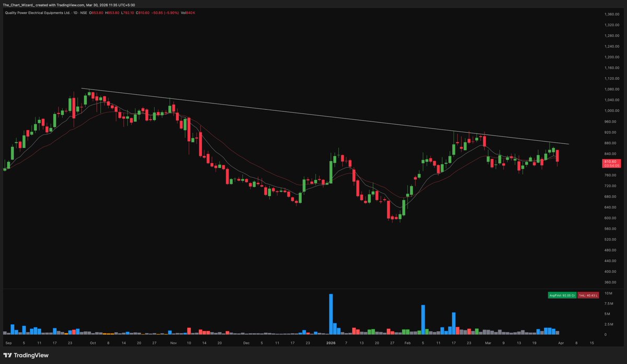Select the descending white trendline
The width and height of the screenshot is (627, 364).
[x=325, y=116]
